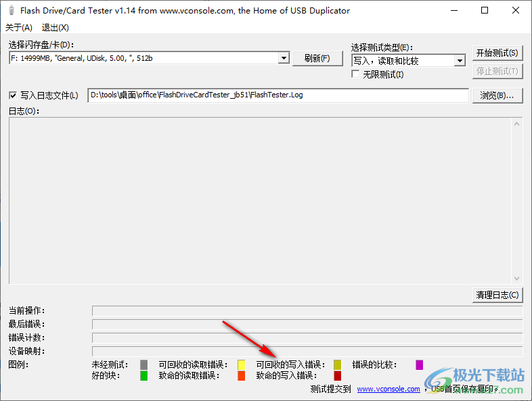Click inside the 日志 log text area
The height and width of the screenshot is (401, 532).
click(260, 201)
